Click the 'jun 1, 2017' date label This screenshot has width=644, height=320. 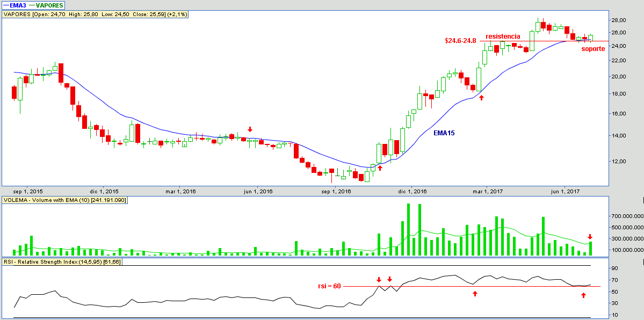click(566, 192)
